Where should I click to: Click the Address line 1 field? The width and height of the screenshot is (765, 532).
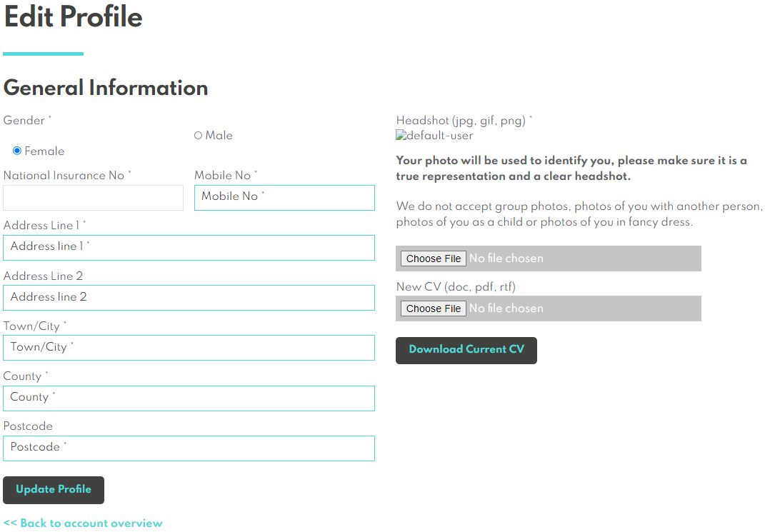(x=189, y=248)
